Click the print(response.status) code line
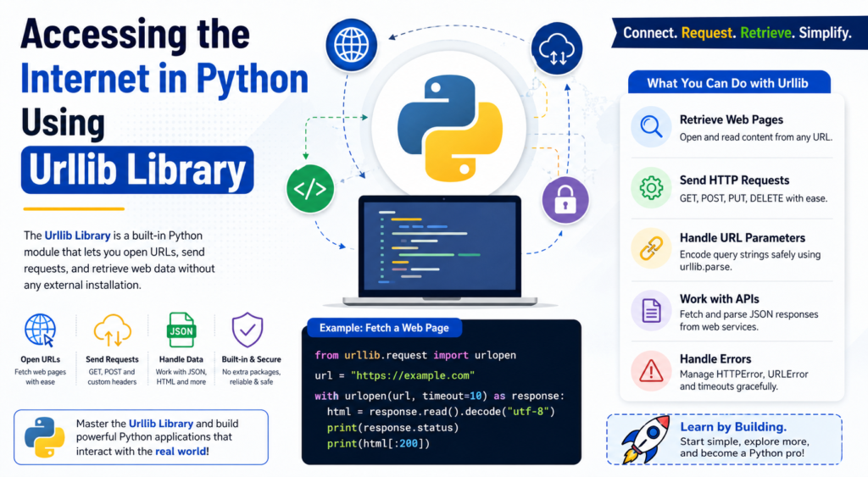The width and height of the screenshot is (868, 477). (x=393, y=427)
